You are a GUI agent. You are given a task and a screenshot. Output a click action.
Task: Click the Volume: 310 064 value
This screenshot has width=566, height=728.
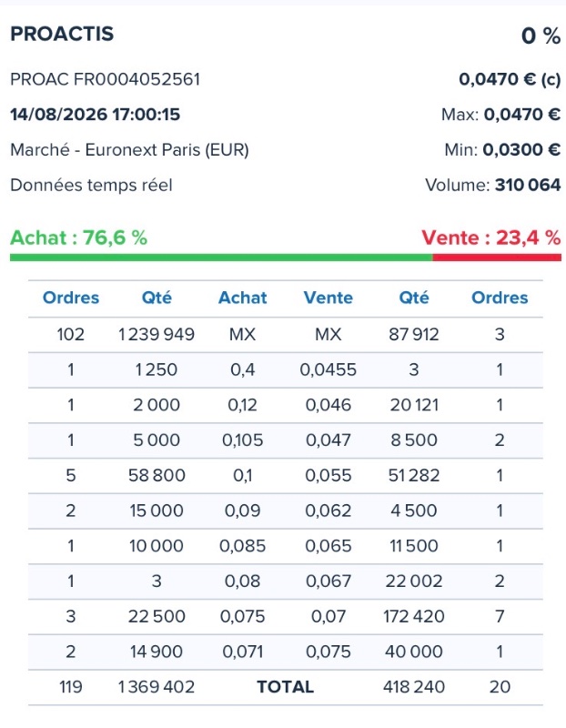pos(492,186)
